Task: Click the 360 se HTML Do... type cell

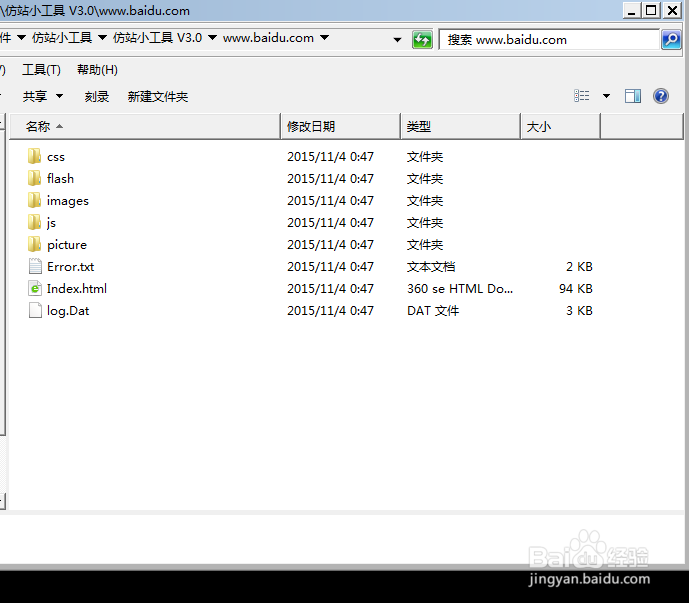Action: [x=460, y=289]
